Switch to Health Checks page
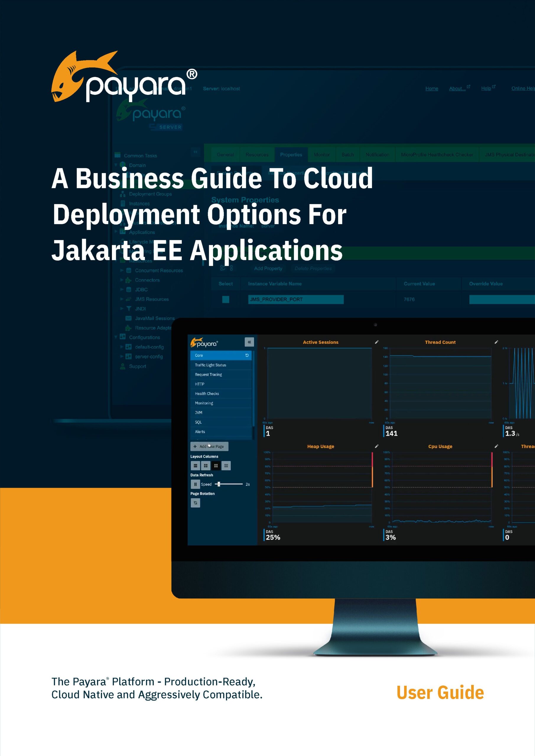The width and height of the screenshot is (535, 756). click(x=207, y=393)
